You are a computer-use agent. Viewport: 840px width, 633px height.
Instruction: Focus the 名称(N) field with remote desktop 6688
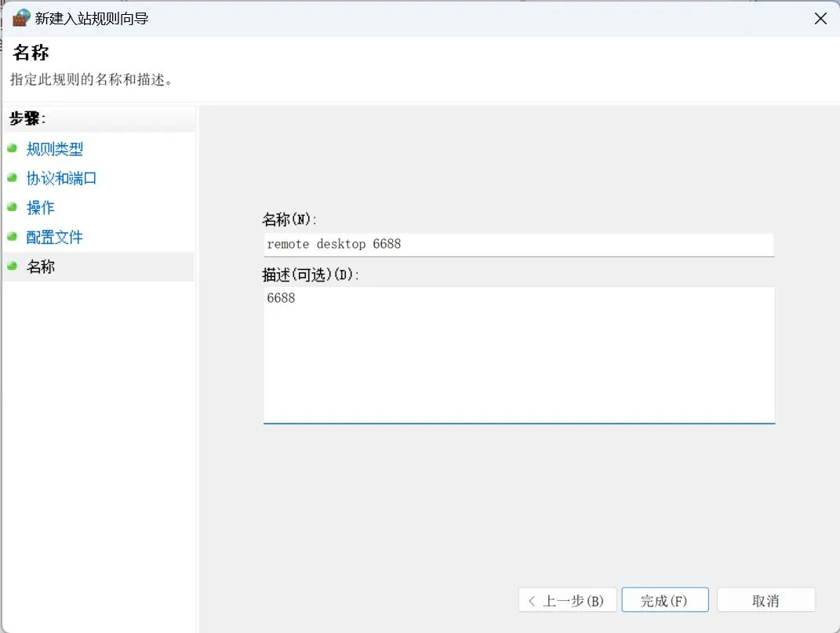click(x=518, y=245)
